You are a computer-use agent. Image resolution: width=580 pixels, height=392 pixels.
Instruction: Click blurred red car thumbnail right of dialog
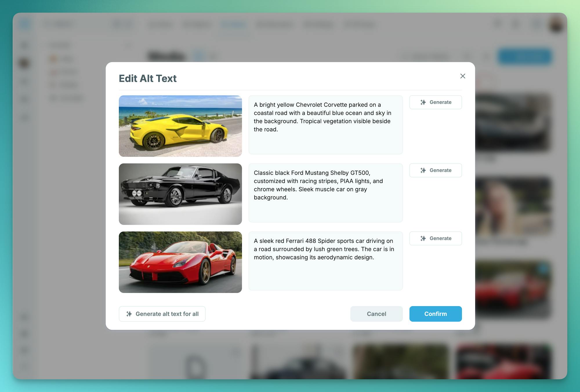(x=513, y=290)
